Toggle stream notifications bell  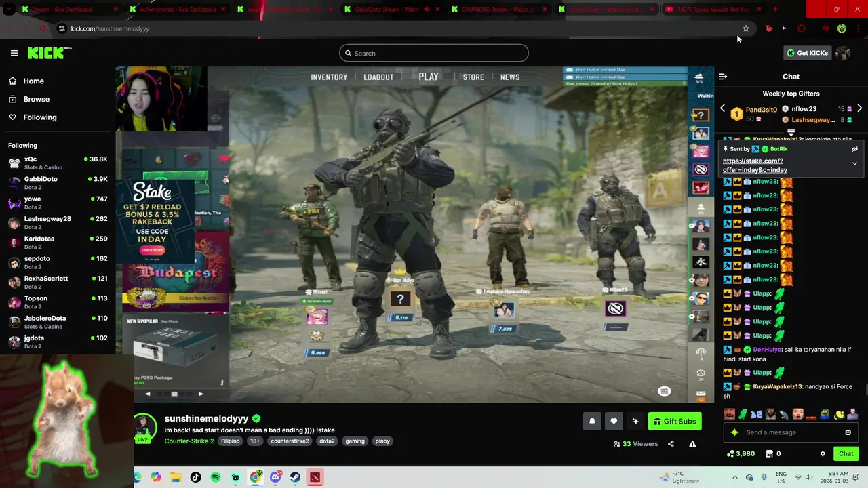point(592,421)
